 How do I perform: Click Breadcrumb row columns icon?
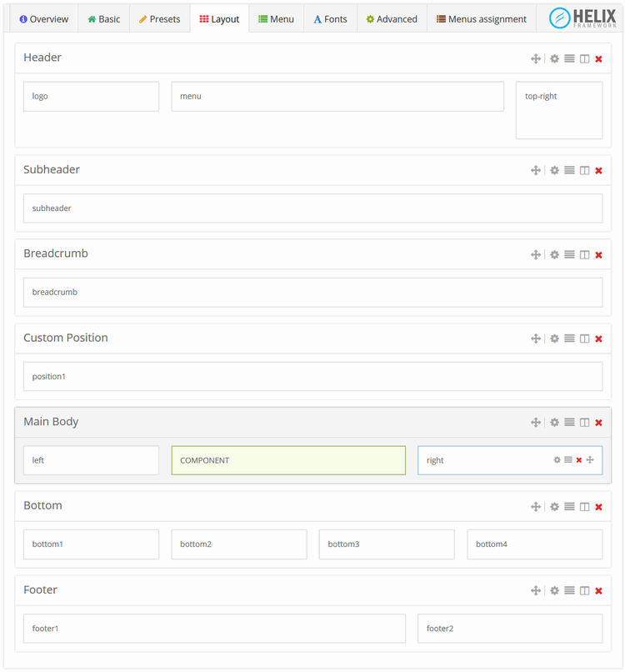[584, 255]
